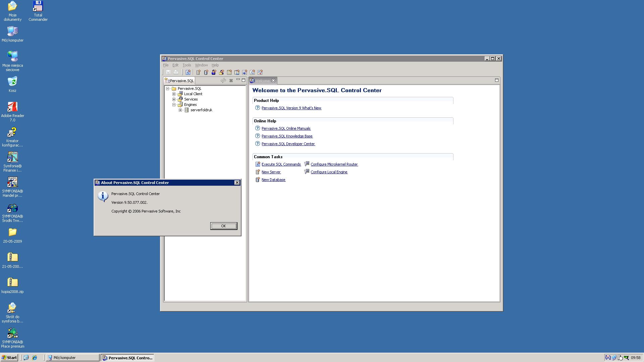Image resolution: width=644 pixels, height=362 pixels.
Task: Maximize the Welcome editor area
Action: click(x=497, y=80)
